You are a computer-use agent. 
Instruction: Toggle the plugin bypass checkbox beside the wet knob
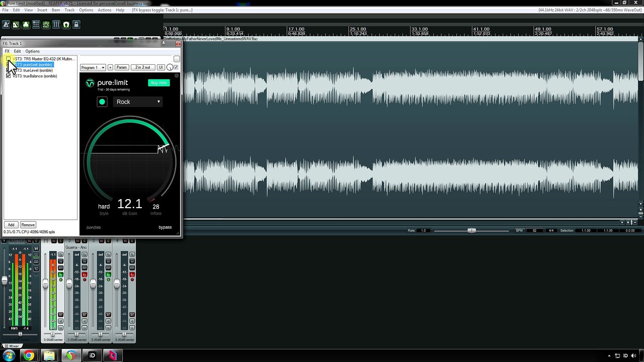[176, 67]
